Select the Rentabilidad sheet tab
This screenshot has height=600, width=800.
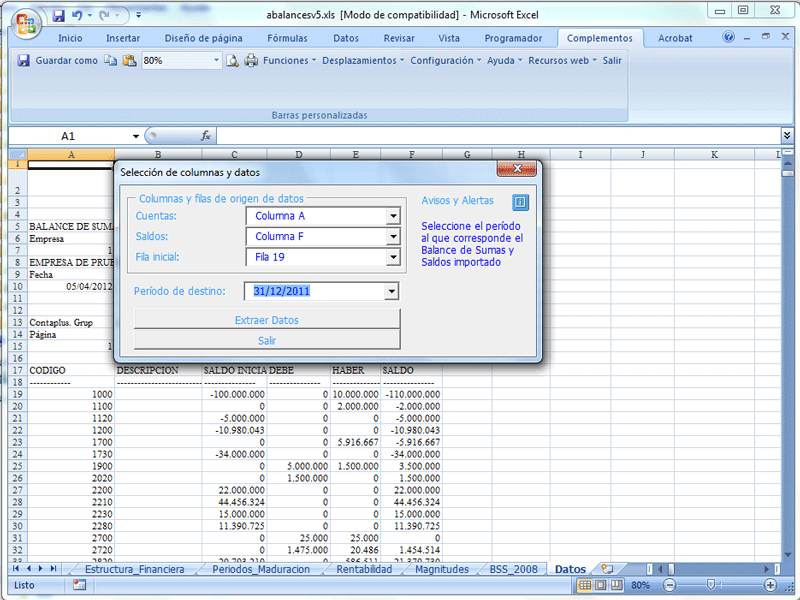[x=364, y=569]
